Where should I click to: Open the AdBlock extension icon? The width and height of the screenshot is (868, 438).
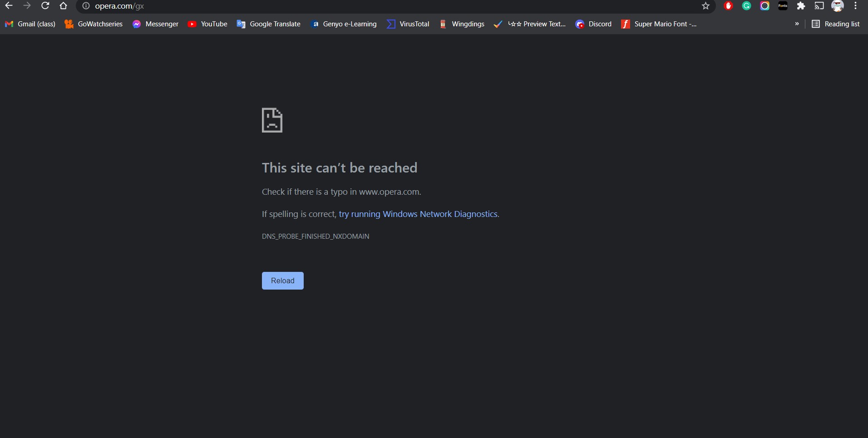coord(729,6)
